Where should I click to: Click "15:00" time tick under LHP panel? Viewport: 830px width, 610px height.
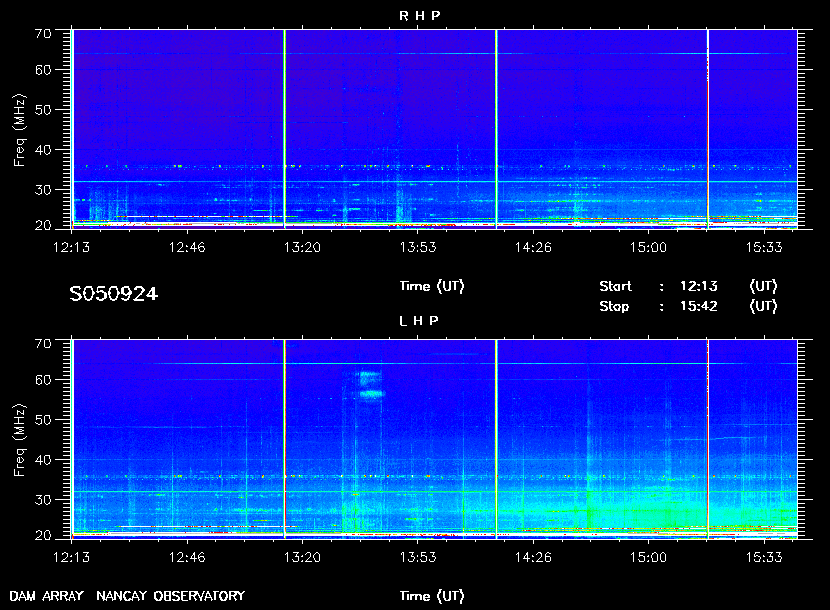click(x=648, y=558)
